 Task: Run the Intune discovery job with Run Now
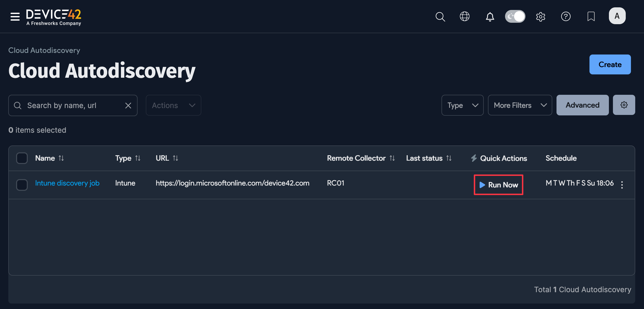(498, 185)
